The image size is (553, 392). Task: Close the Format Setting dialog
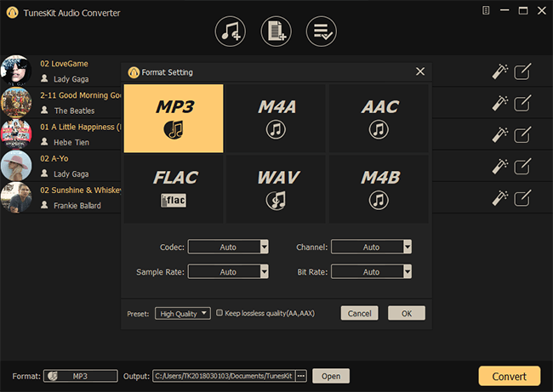click(419, 72)
